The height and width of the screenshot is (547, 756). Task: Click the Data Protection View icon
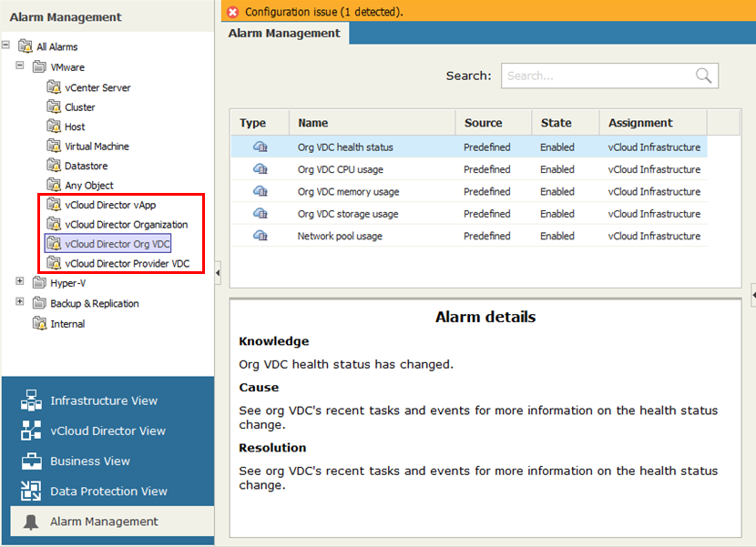(x=31, y=491)
